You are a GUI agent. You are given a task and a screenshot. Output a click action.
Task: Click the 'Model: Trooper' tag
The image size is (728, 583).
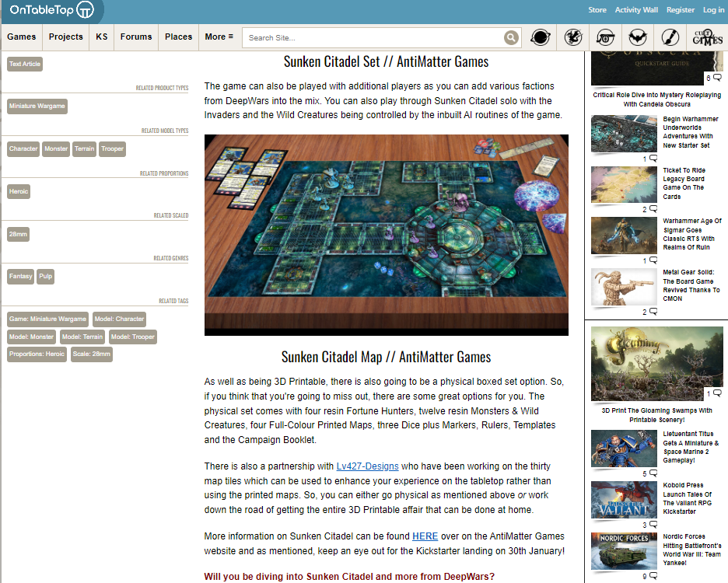pyautogui.click(x=133, y=337)
